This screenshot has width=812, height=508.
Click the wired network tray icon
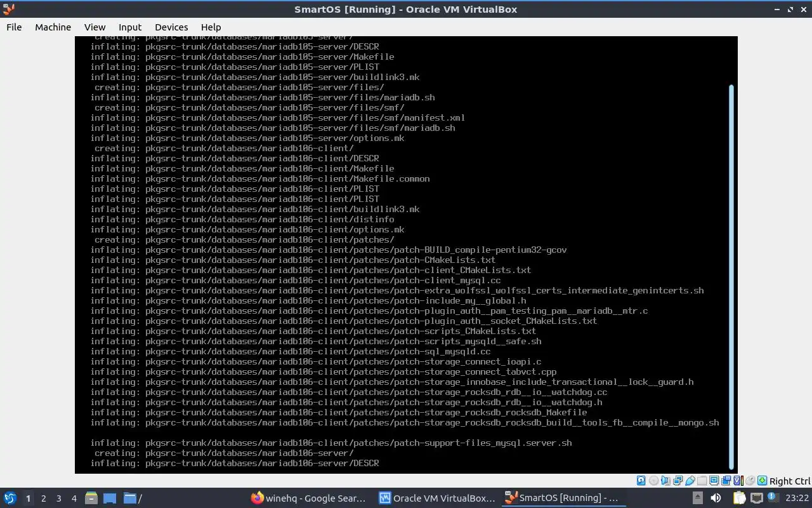pos(757,498)
